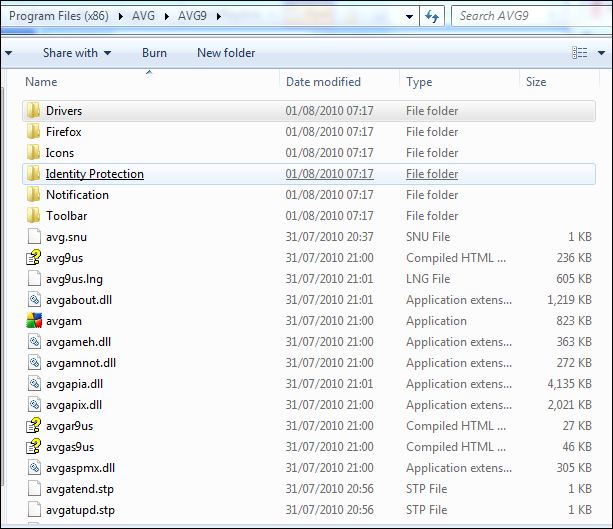Click the avgatupd.stp file icon
The height and width of the screenshot is (529, 613).
tap(34, 510)
